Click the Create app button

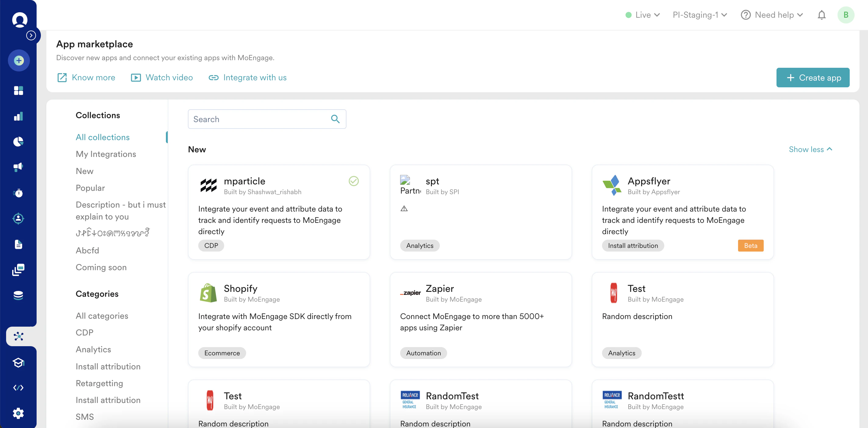[812, 78]
